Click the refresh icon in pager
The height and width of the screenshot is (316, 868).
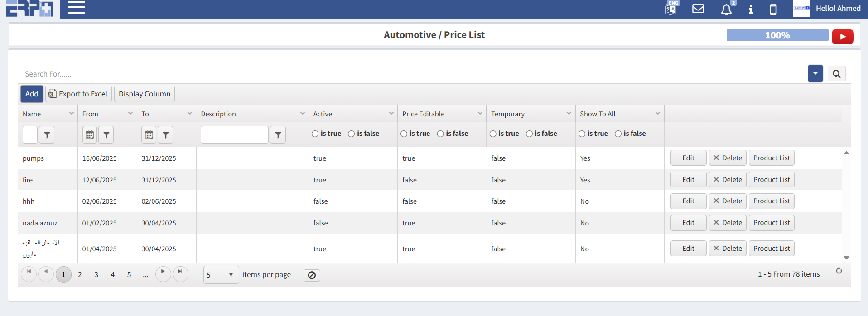(839, 271)
